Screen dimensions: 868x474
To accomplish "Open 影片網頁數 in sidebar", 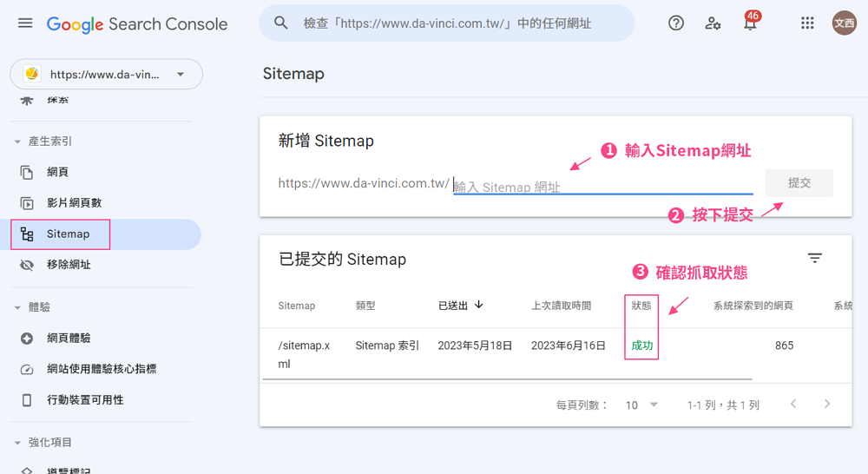I will [74, 203].
